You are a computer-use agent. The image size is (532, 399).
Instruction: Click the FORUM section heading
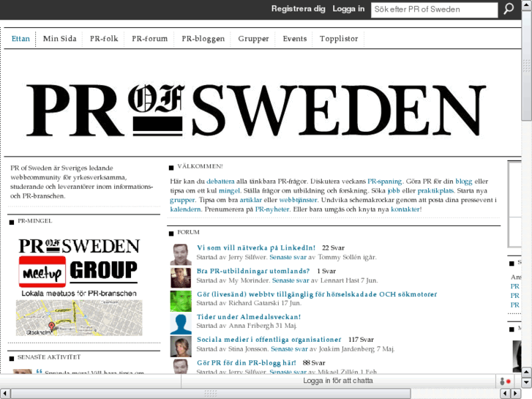[188, 232]
